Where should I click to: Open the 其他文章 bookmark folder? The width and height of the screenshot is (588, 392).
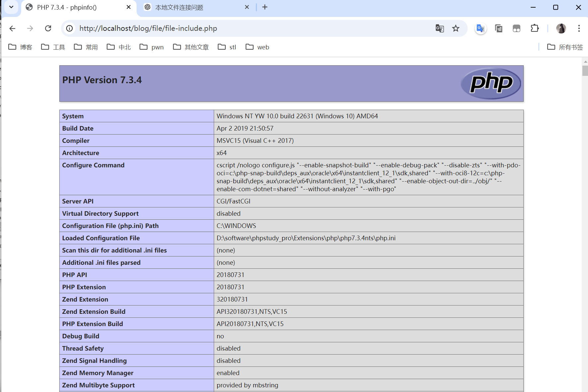click(x=191, y=47)
